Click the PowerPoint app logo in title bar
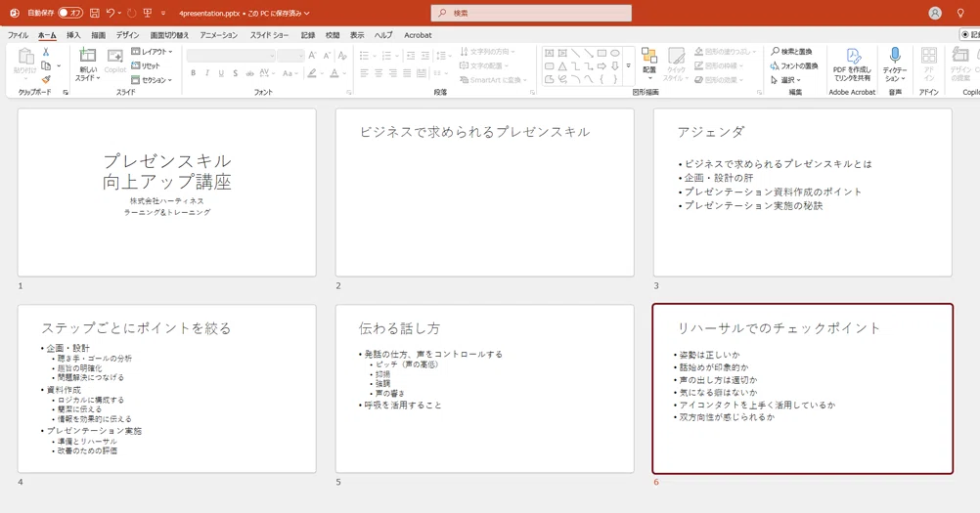 tap(15, 13)
